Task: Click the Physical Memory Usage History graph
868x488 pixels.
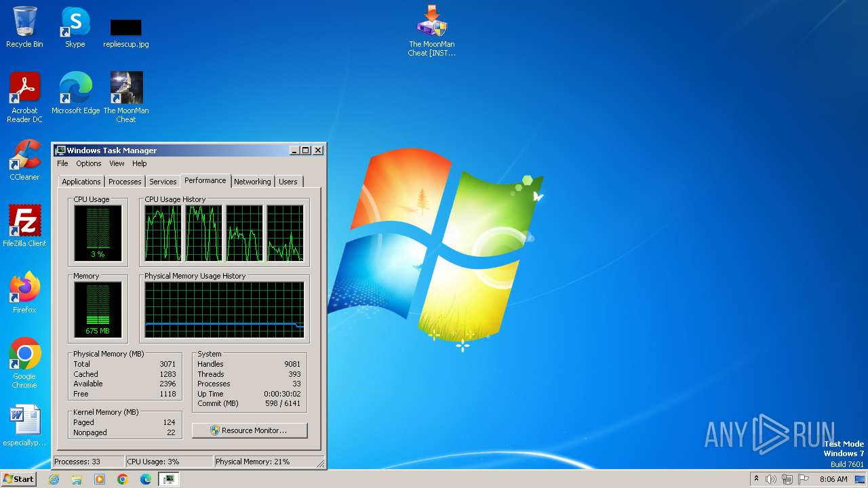Action: click(x=224, y=310)
